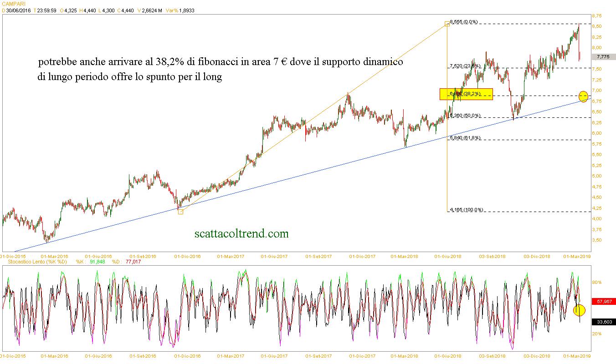616x364 pixels.
Task: Click 03-Dic-2018 below the stochastic panel
Action: coord(537,356)
